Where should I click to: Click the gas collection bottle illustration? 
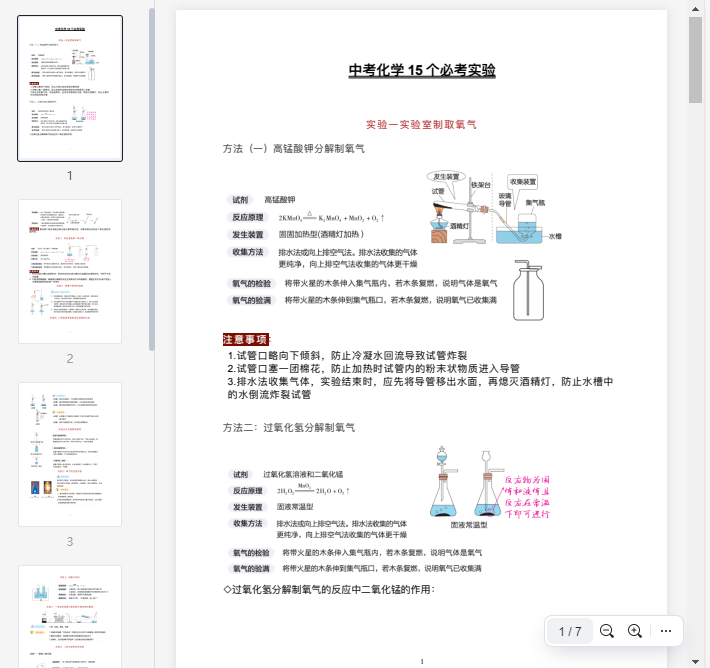tap(528, 290)
